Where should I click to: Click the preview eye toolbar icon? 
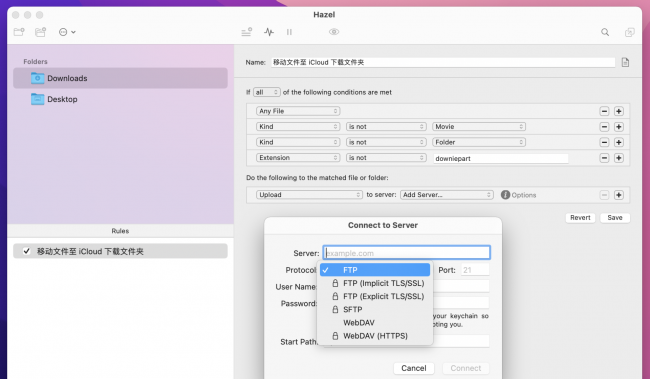[x=334, y=32]
